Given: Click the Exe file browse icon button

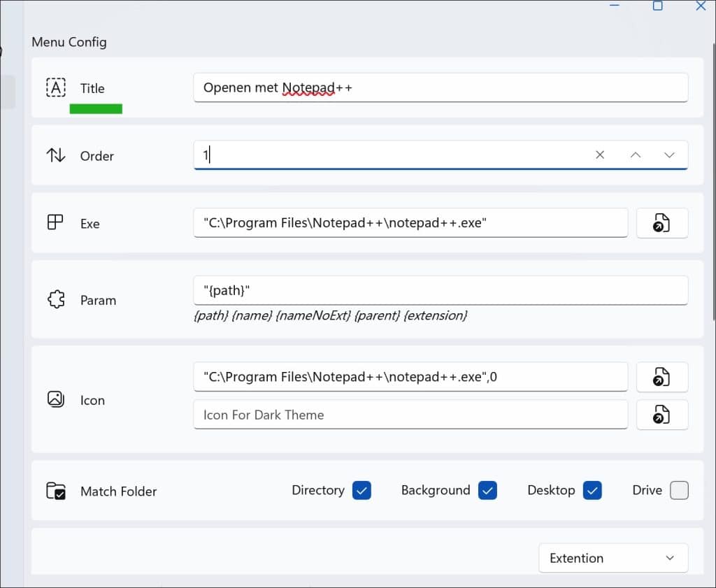Looking at the screenshot, I should [661, 223].
